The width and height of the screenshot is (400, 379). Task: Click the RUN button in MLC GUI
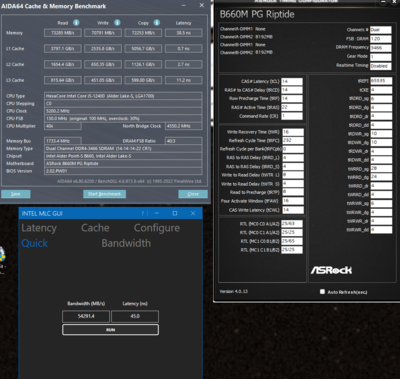[x=110, y=330]
